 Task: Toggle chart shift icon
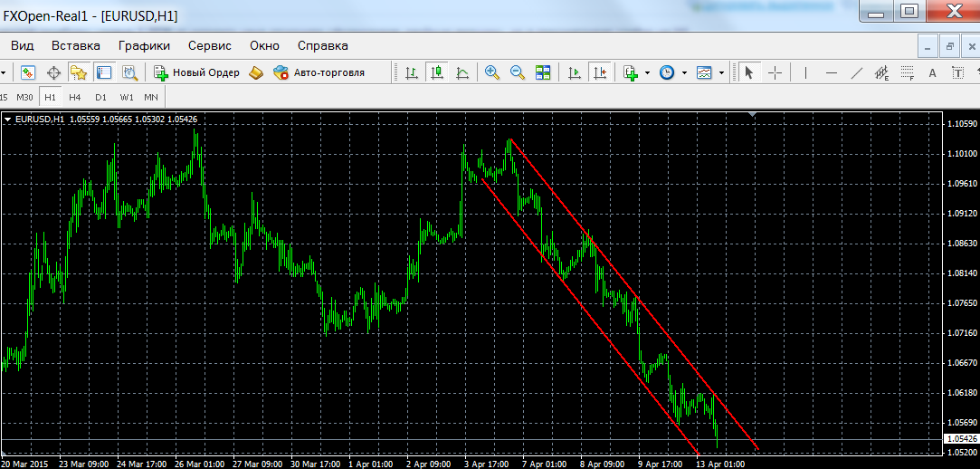(599, 72)
